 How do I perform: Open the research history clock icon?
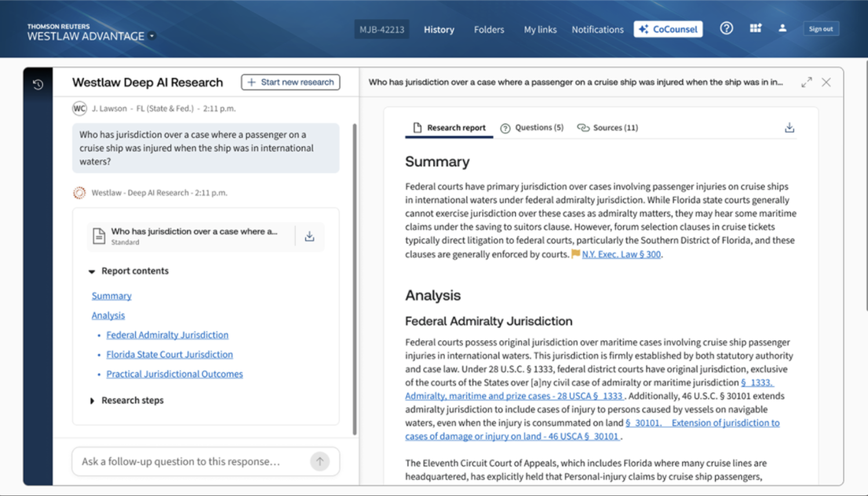coord(38,85)
